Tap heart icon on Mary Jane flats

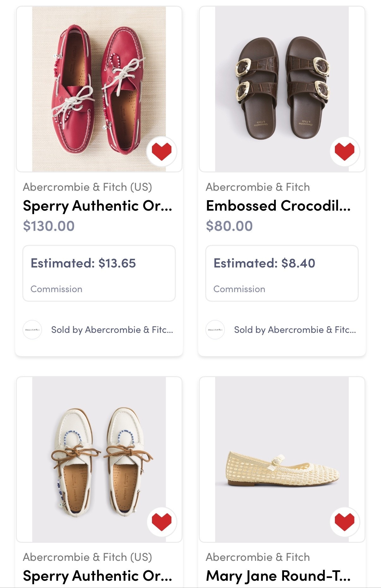pos(344,521)
